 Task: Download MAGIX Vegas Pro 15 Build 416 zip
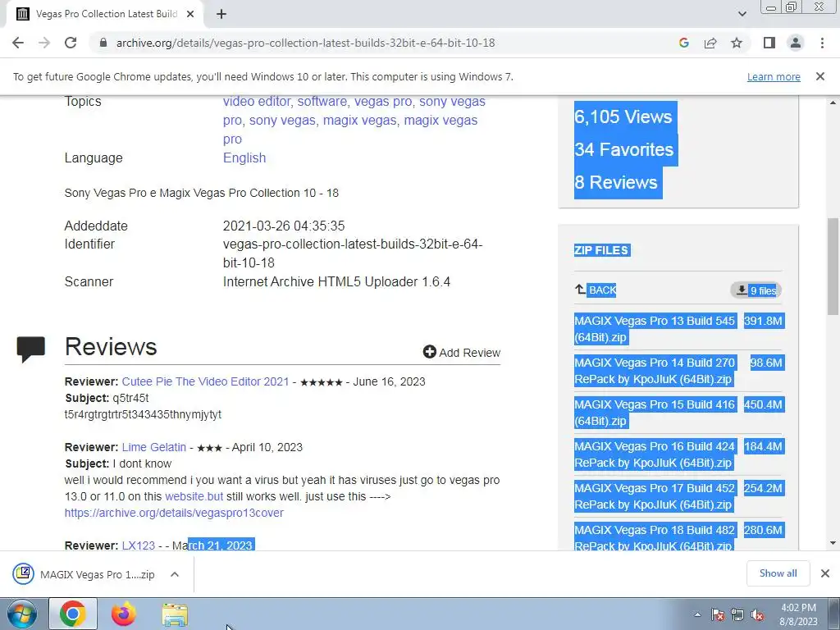pos(654,413)
